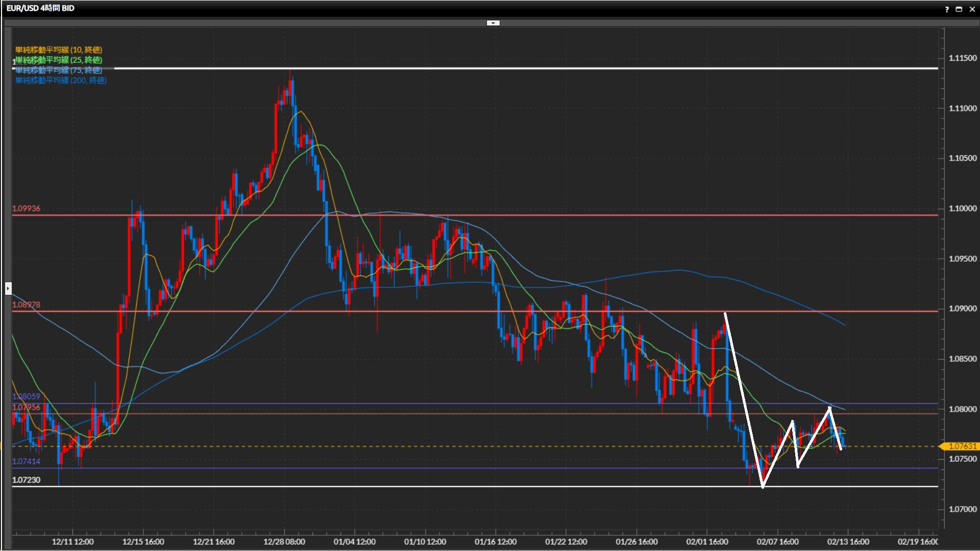The image size is (980, 551).
Task: Select the blue 200-period moving average label
Action: [x=61, y=80]
